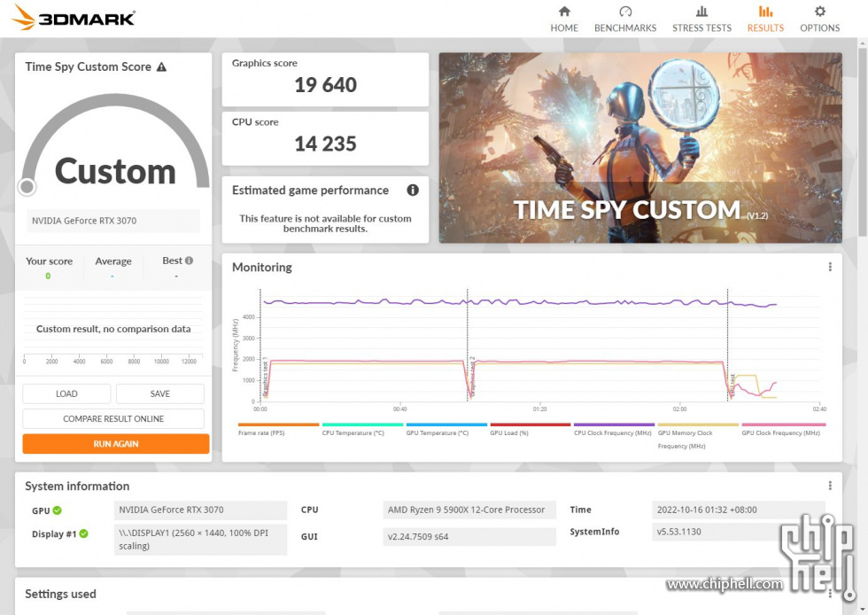Open the Benchmarks gauge icon
This screenshot has width=868, height=615.
coord(625,12)
